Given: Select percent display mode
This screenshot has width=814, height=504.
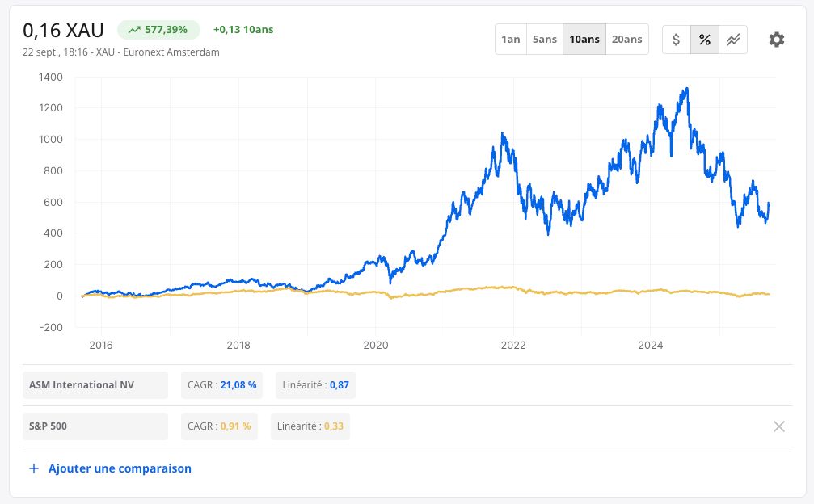Looking at the screenshot, I should [704, 40].
